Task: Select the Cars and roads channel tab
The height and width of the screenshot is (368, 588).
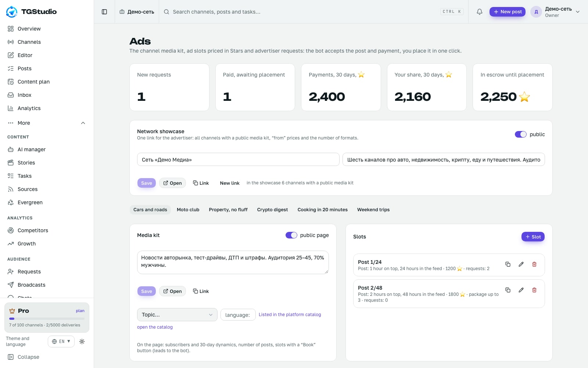Action: coord(150,210)
